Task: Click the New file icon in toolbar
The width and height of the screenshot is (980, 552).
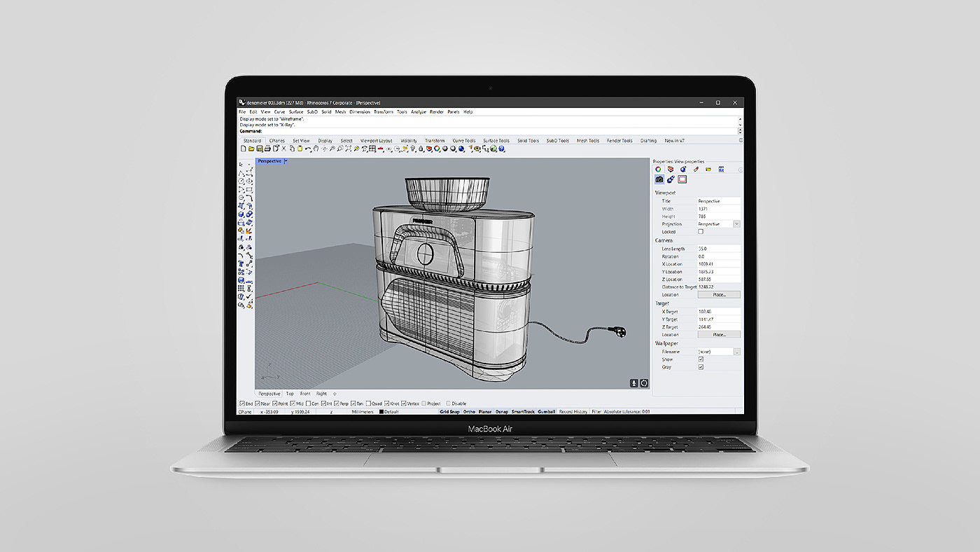Action: (243, 149)
